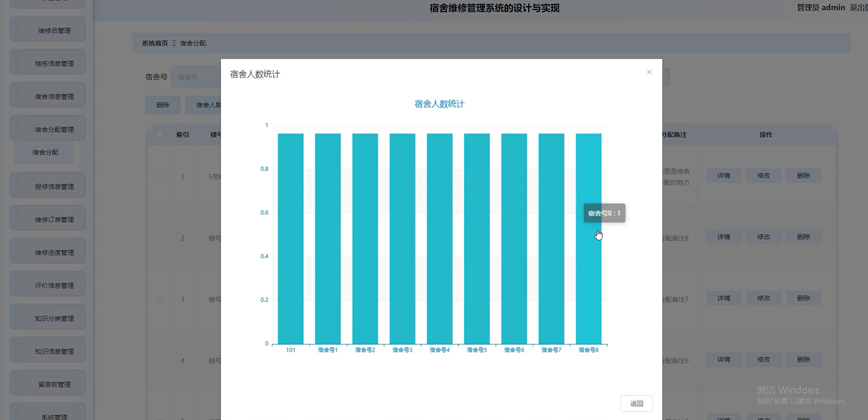Toggle the select-all checkbox in table header

160,135
